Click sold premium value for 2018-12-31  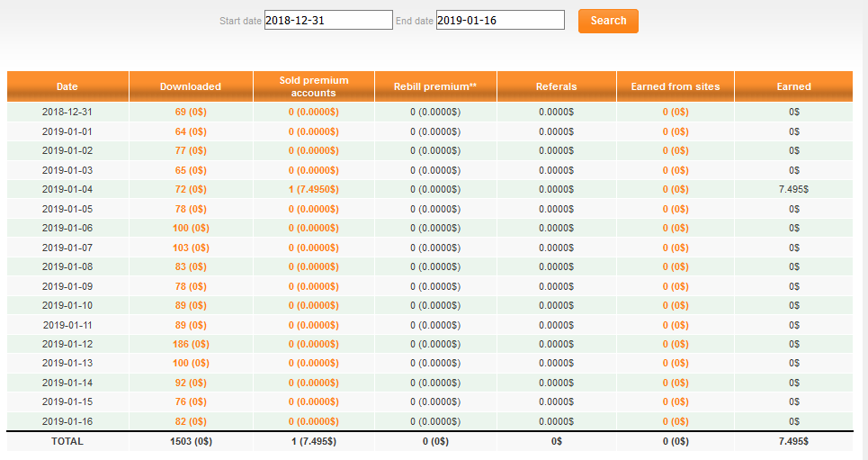[313, 112]
